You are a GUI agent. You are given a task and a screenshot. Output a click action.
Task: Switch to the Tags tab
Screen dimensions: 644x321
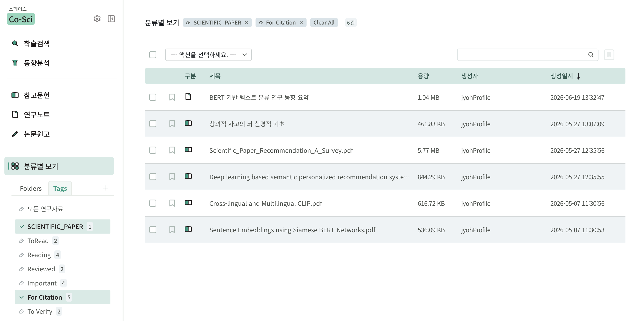(x=60, y=188)
